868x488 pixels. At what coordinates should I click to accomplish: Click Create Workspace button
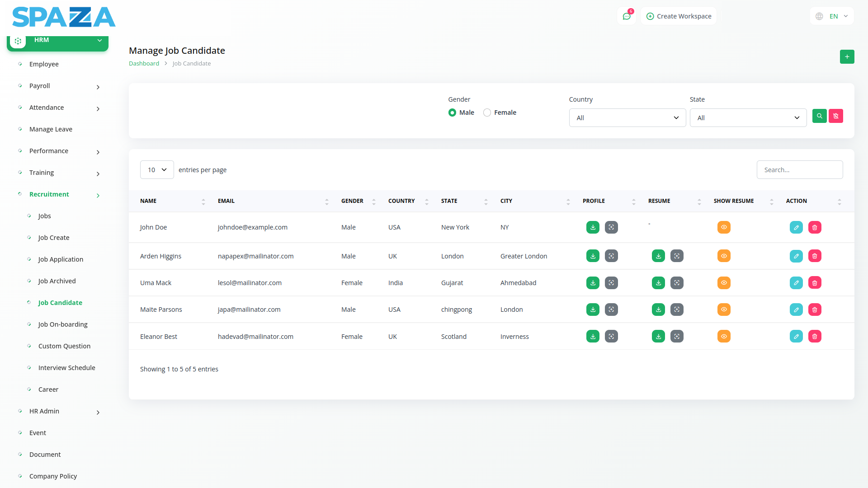[x=679, y=16]
